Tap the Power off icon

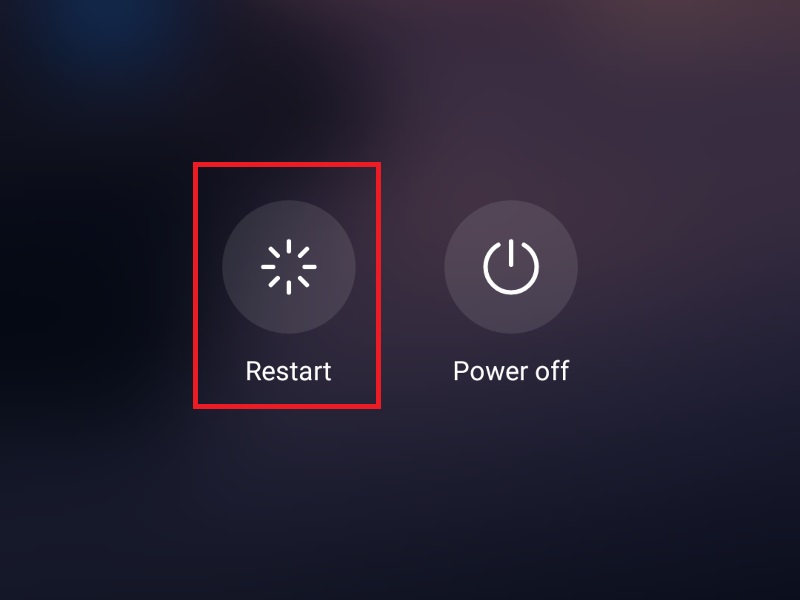[x=511, y=267]
